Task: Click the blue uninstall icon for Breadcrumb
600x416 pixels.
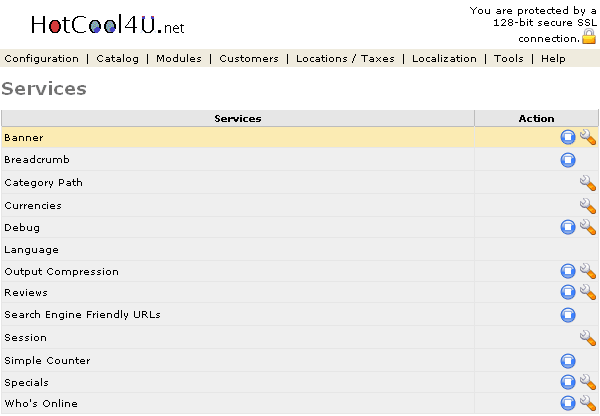Action: click(568, 160)
